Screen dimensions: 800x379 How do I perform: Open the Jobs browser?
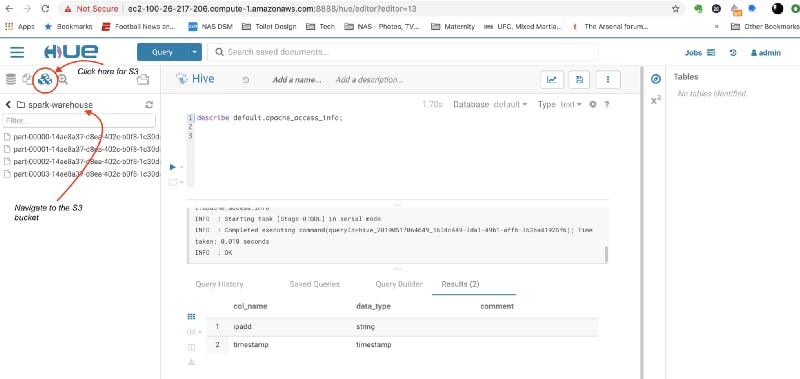(699, 53)
